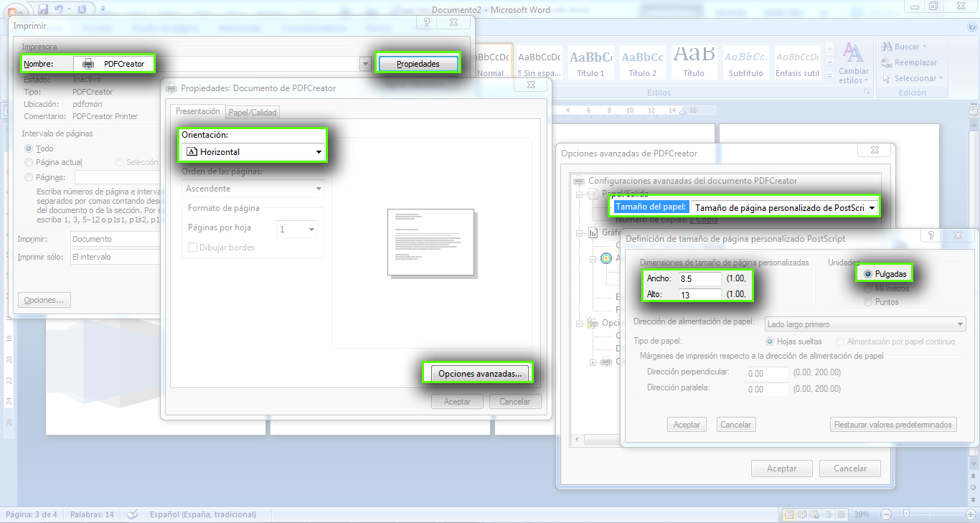Select the Pulgadas units option
980x523 pixels.
point(868,274)
